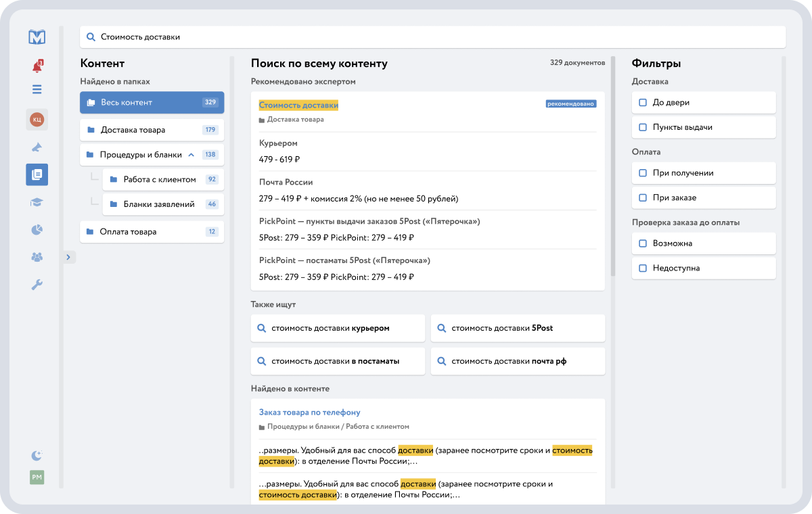
Task: Open the "Бланки заявлений" subfolder
Action: [x=159, y=204]
